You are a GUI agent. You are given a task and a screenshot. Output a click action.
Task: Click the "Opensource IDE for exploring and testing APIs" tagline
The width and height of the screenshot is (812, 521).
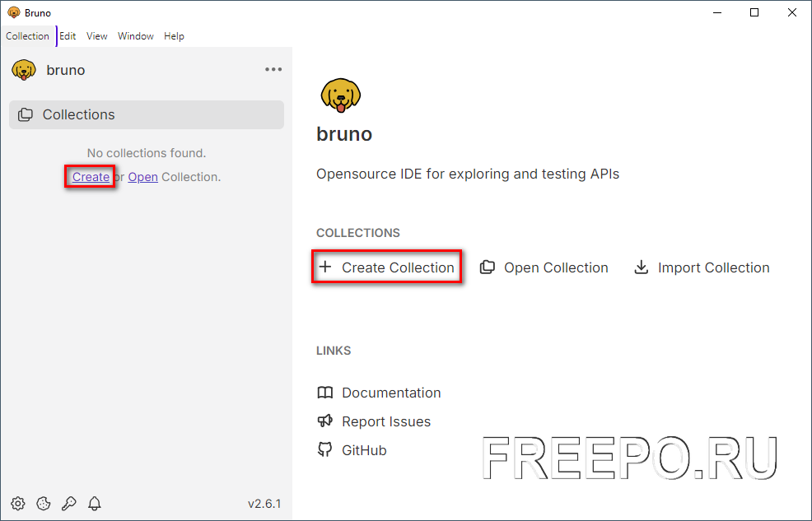click(x=468, y=174)
